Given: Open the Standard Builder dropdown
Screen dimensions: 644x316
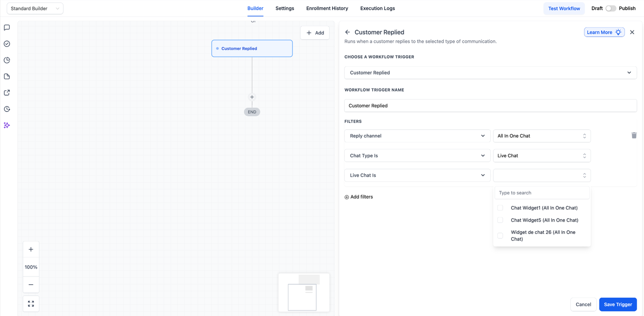Looking at the screenshot, I should [x=35, y=8].
